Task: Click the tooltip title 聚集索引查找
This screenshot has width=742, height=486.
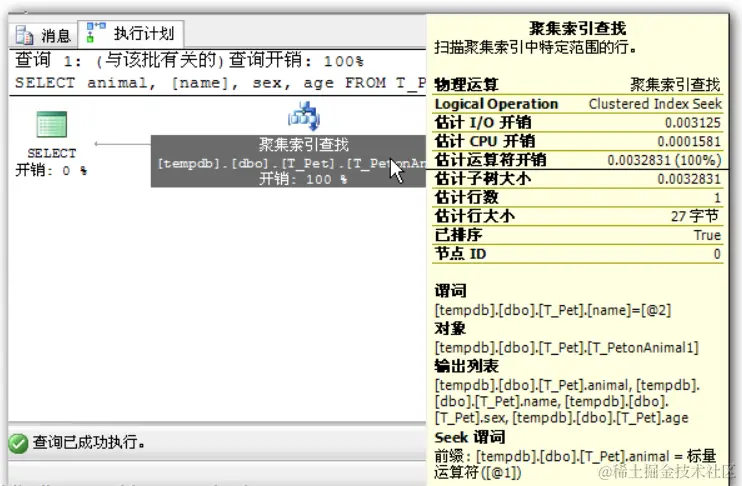Action: [578, 28]
